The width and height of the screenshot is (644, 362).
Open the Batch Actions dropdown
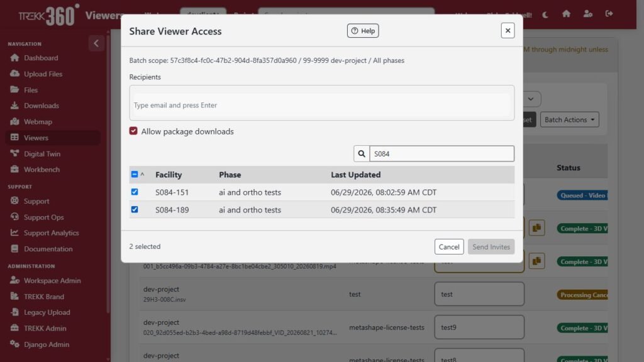tap(569, 120)
